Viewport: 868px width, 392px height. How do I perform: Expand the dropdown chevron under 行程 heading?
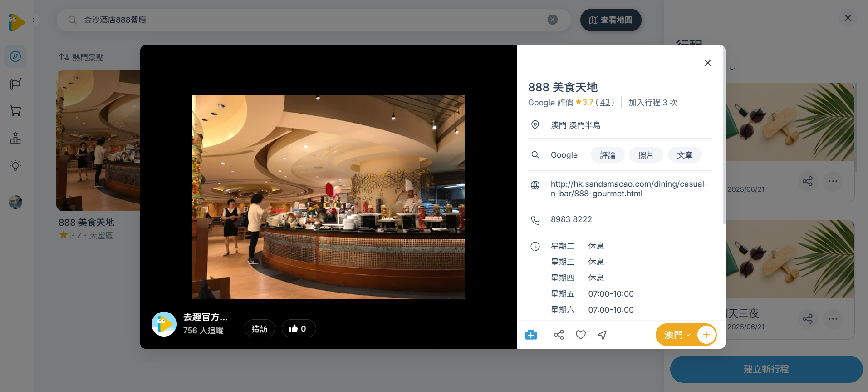click(x=732, y=69)
